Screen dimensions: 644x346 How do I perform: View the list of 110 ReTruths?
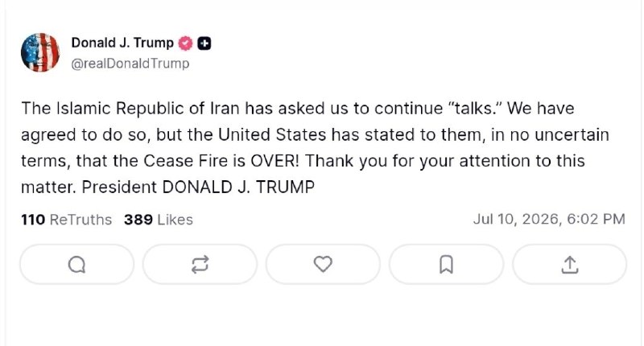point(66,220)
